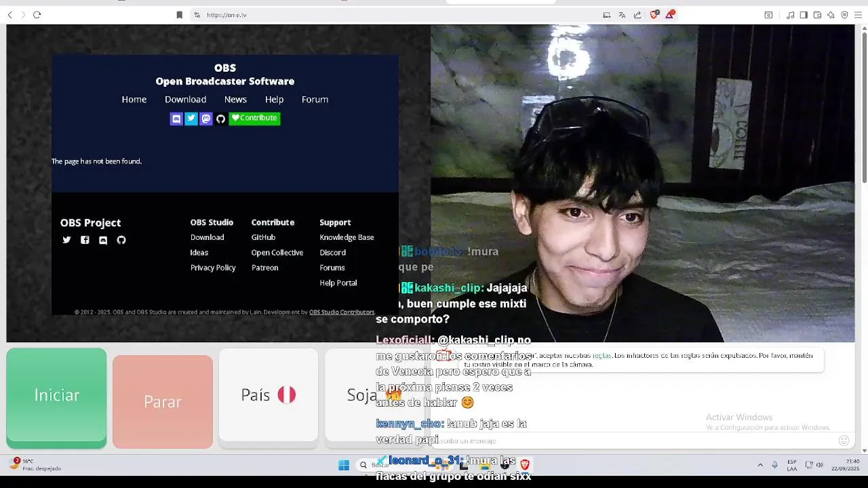Open the translate page icon in toolbar
Image resolution: width=868 pixels, height=488 pixels.
pyautogui.click(x=622, y=15)
